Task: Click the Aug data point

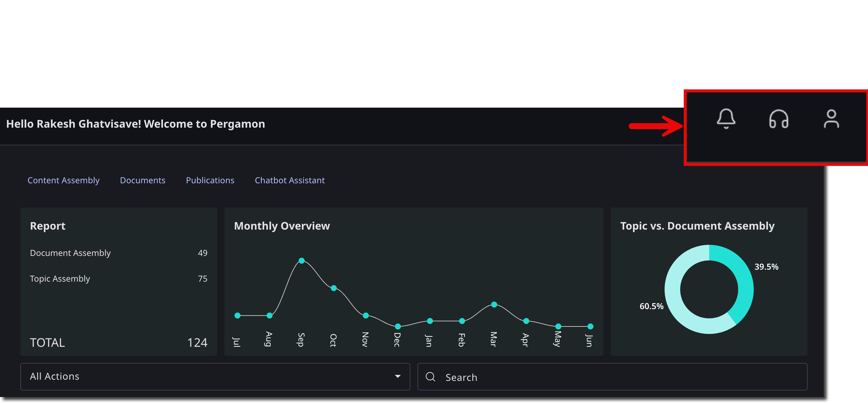Action: point(269,315)
